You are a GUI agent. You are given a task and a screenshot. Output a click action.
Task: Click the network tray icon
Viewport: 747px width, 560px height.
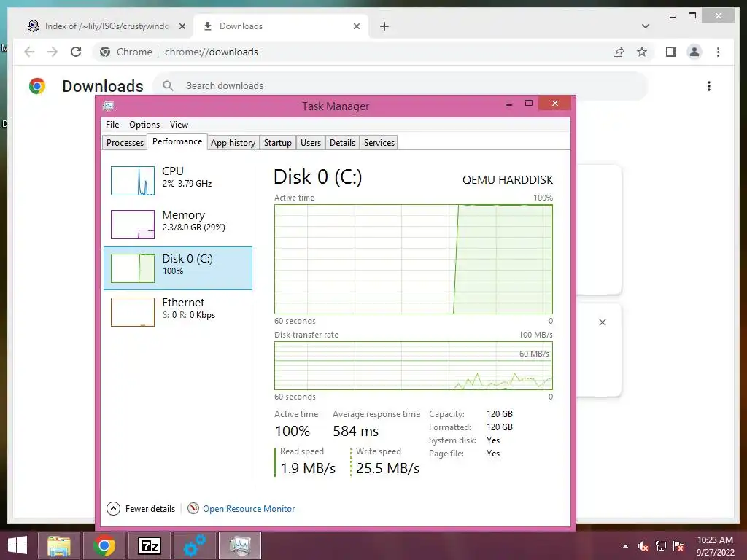click(x=661, y=546)
